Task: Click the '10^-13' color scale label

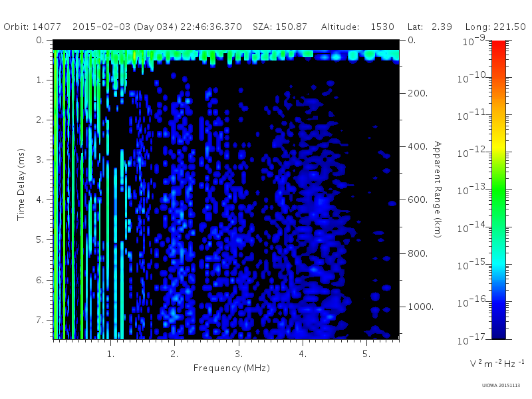Action: (472, 190)
